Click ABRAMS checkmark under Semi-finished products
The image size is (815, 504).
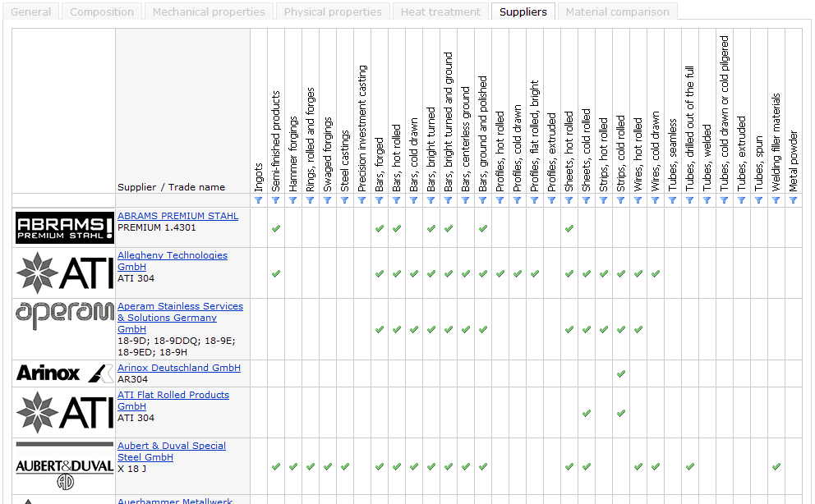point(276,228)
